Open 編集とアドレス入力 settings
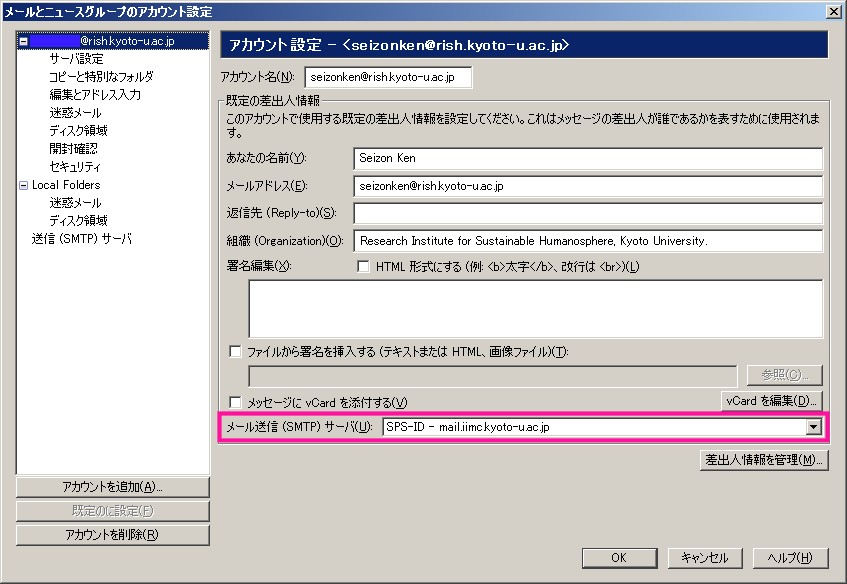This screenshot has width=847, height=584. (95, 95)
